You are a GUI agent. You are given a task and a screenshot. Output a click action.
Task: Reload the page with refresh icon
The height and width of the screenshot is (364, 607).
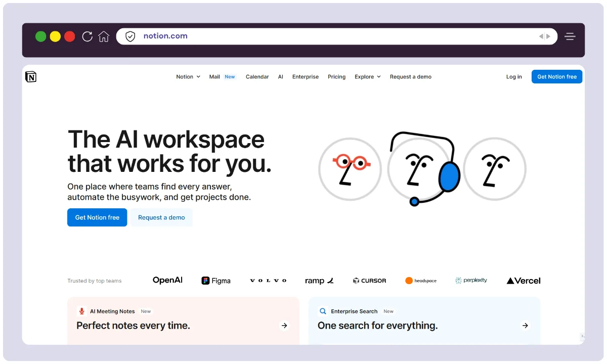pos(88,36)
